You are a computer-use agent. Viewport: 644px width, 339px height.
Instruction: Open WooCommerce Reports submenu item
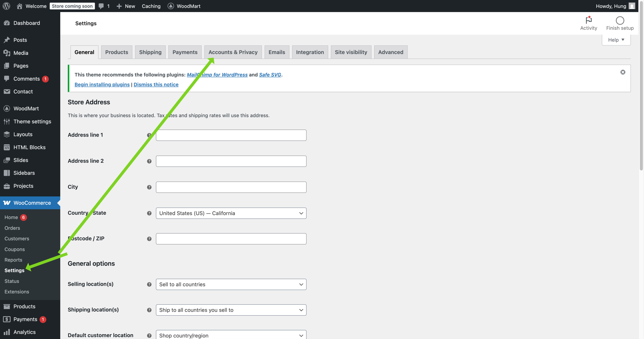pos(13,260)
